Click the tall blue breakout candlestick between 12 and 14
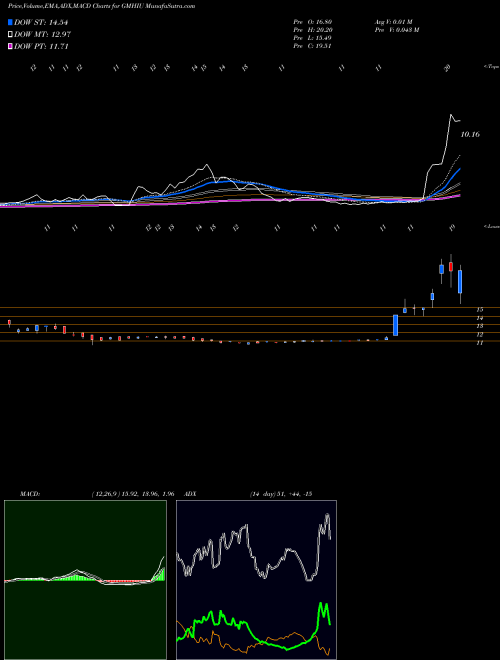 pos(396,325)
